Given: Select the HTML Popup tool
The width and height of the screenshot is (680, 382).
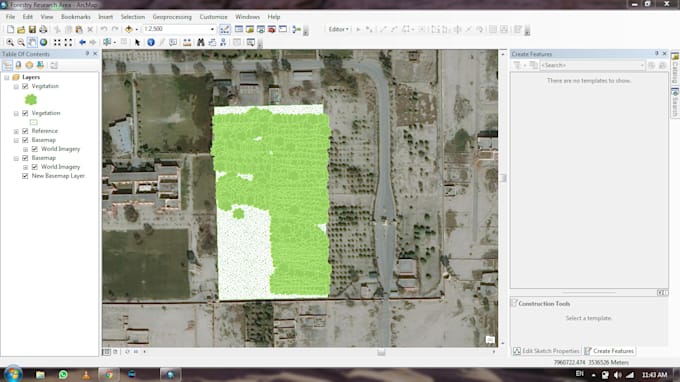Looking at the screenshot, I should [173, 42].
